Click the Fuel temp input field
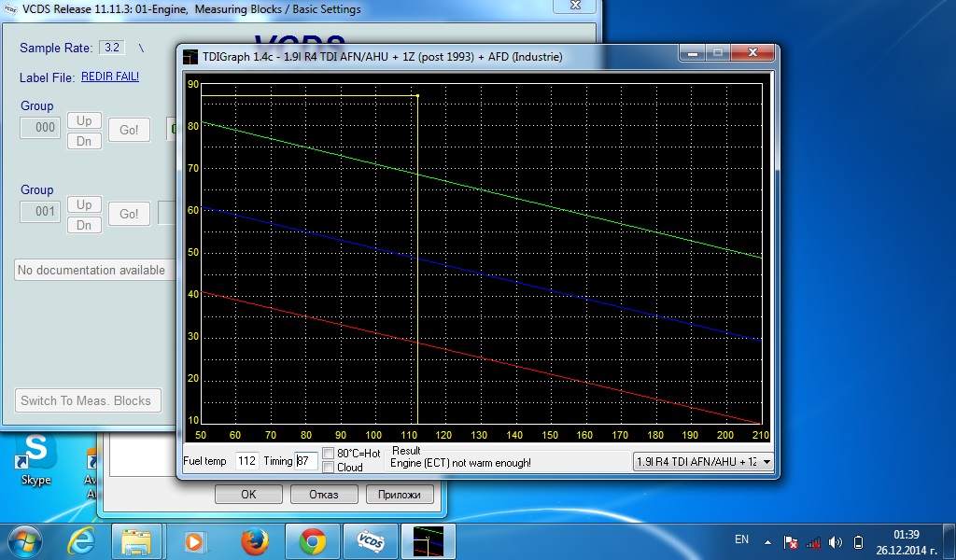The width and height of the screenshot is (956, 560). tap(246, 461)
